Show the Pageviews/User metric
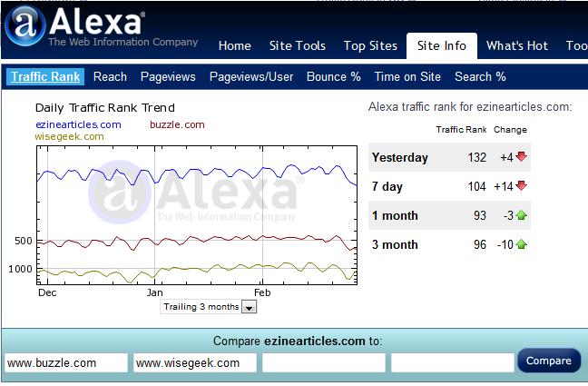 (251, 76)
